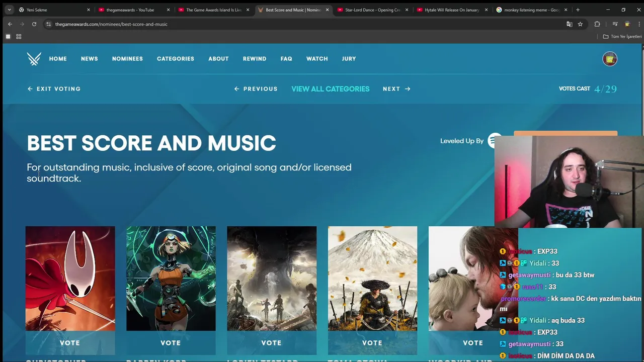Go to the PREVIOUS category

tap(256, 89)
